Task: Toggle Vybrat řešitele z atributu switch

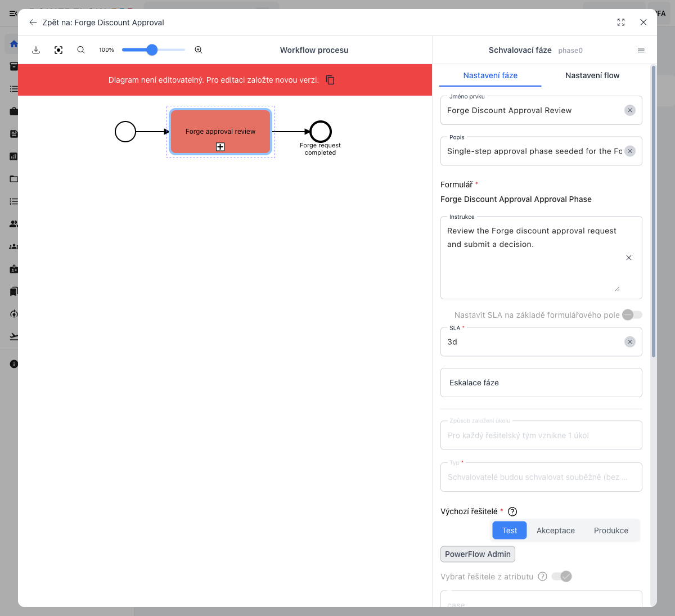Action: [561, 576]
